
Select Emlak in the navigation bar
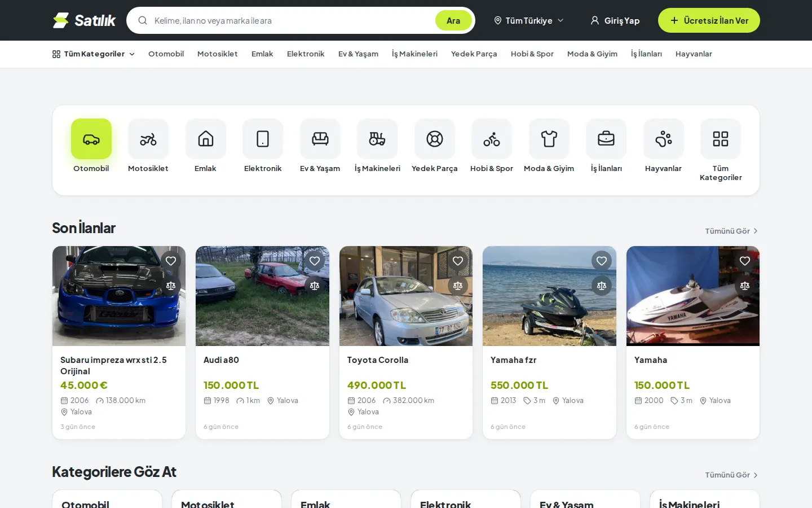pos(262,54)
